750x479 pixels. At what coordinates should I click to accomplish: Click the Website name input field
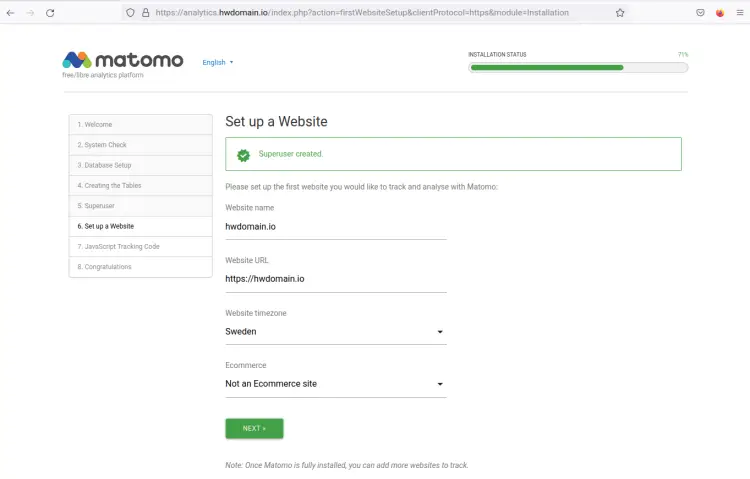point(336,227)
